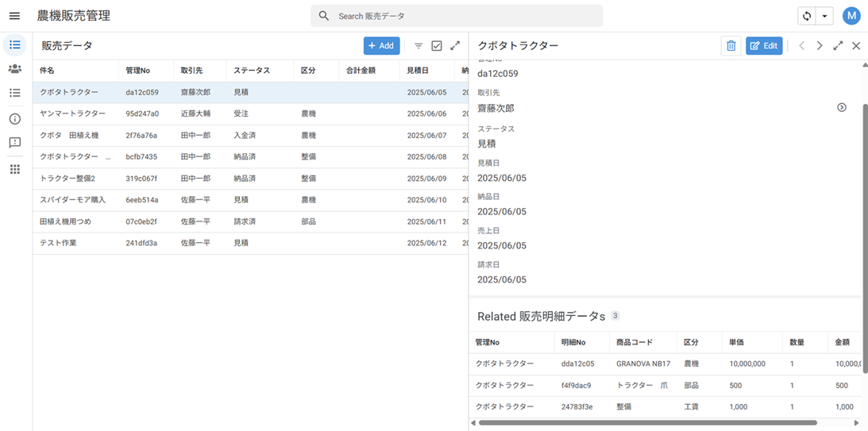Image resolution: width=868 pixels, height=431 pixels.
Task: Open the hamburger navigation menu
Action: pos(15,16)
